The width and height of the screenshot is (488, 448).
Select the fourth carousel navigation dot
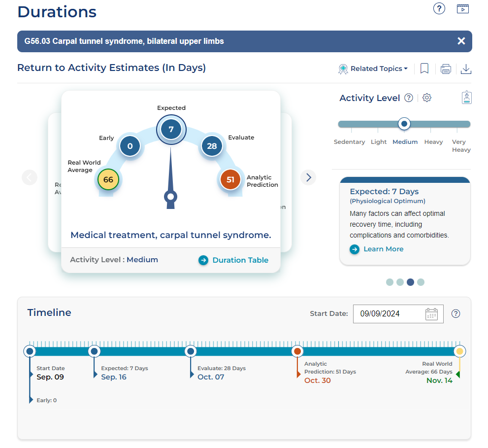point(421,282)
